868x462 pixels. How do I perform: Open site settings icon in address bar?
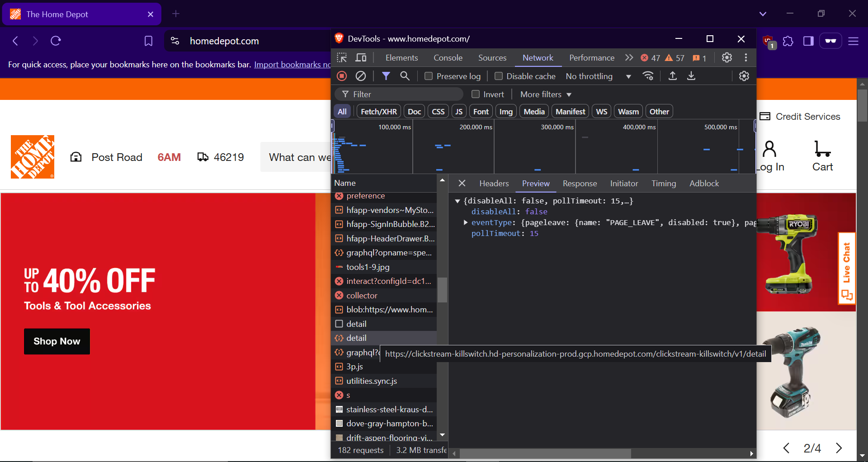pyautogui.click(x=175, y=41)
